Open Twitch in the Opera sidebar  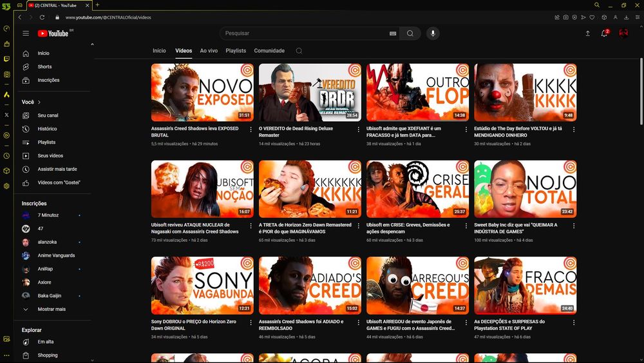6,59
